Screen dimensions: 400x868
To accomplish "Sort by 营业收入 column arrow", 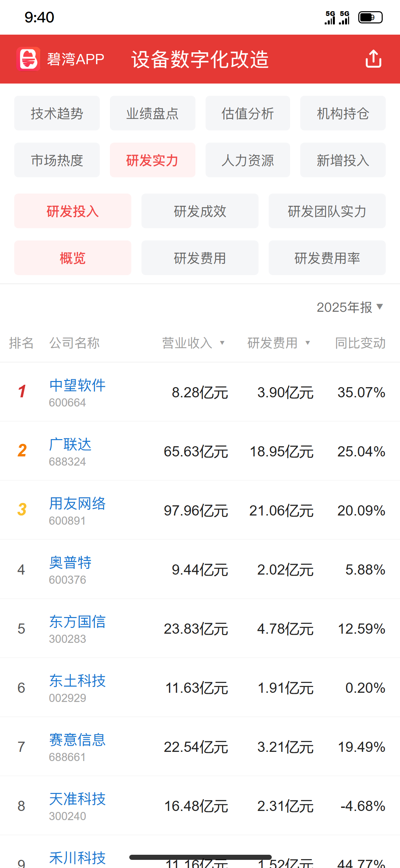I will (x=222, y=343).
